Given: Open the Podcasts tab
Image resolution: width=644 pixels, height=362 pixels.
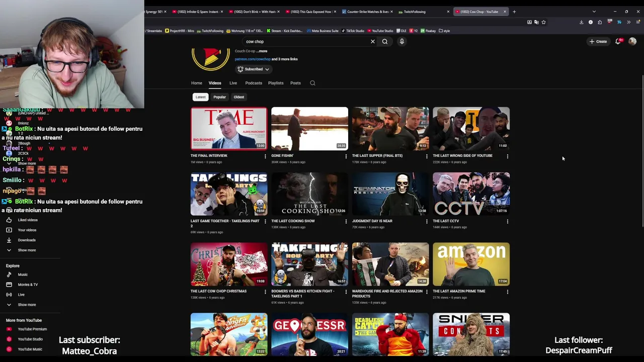Looking at the screenshot, I should (x=254, y=83).
